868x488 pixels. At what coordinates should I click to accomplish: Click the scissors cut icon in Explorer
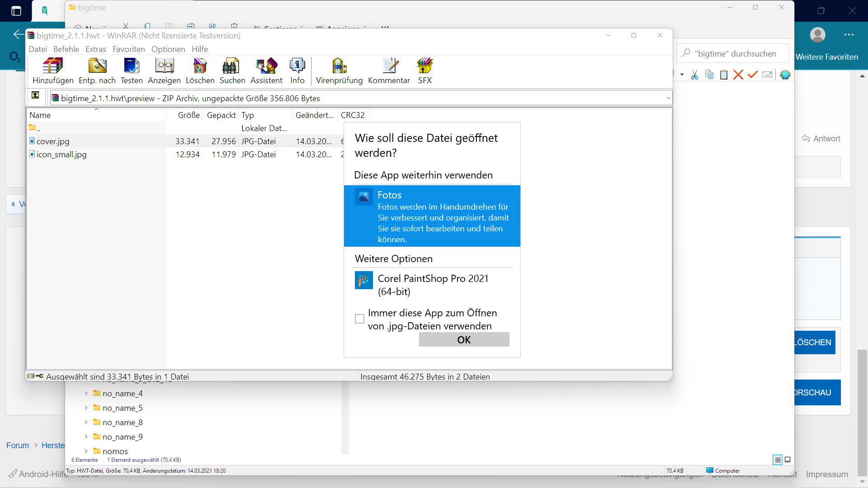[694, 75]
